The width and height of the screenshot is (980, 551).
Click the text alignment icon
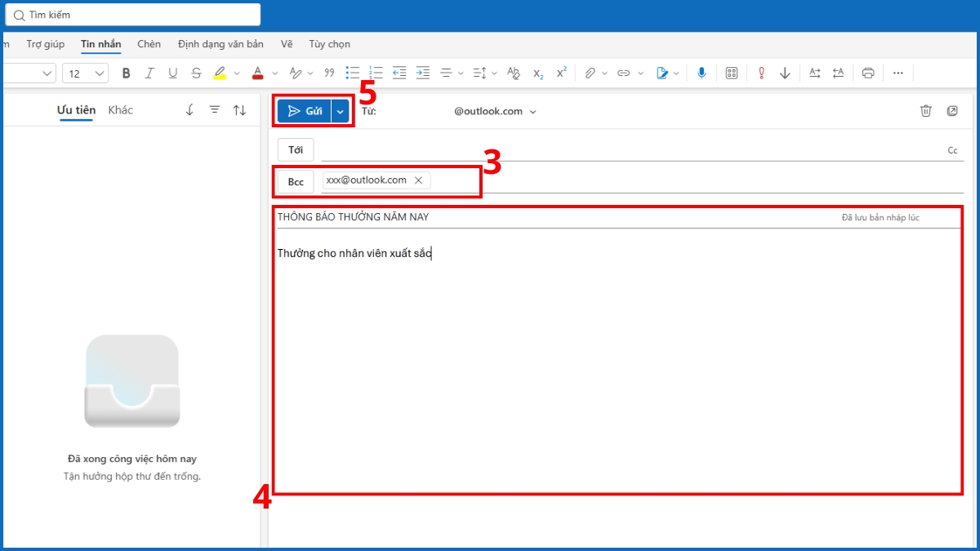pyautogui.click(x=446, y=73)
